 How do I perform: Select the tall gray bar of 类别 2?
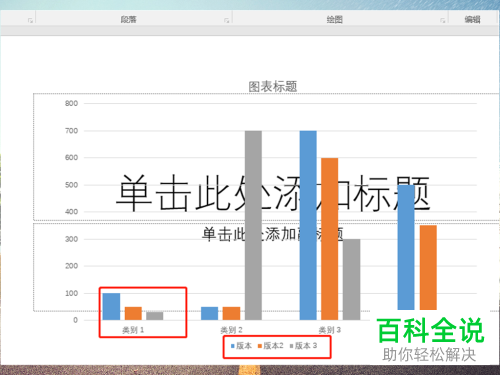coord(253,225)
